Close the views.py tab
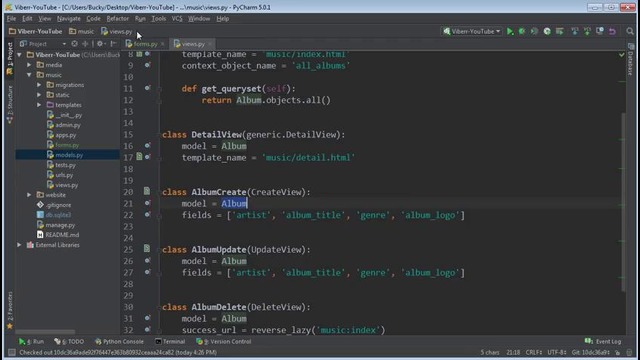This screenshot has width=640, height=360. tap(210, 44)
